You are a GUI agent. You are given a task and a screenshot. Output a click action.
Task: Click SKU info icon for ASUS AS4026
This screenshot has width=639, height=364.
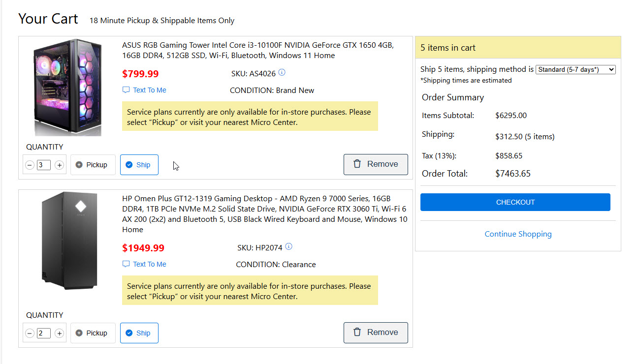282,73
